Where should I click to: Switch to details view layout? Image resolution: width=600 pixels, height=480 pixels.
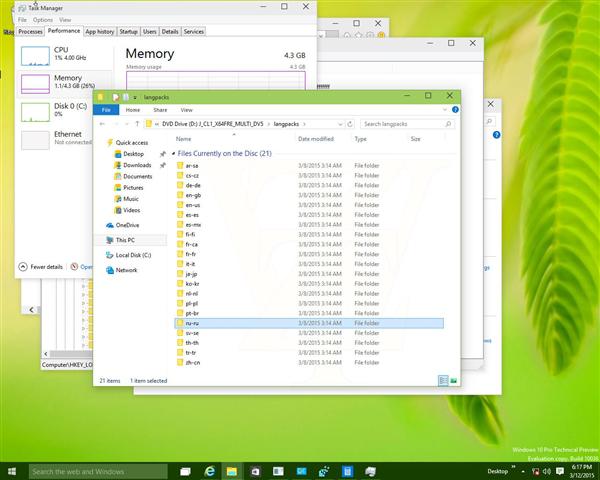click(442, 381)
